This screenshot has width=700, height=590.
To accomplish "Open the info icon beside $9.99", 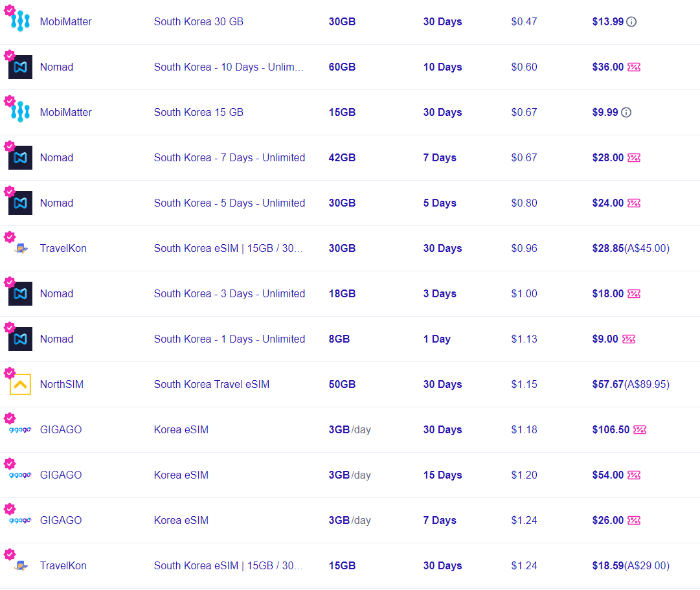I will pyautogui.click(x=626, y=111).
